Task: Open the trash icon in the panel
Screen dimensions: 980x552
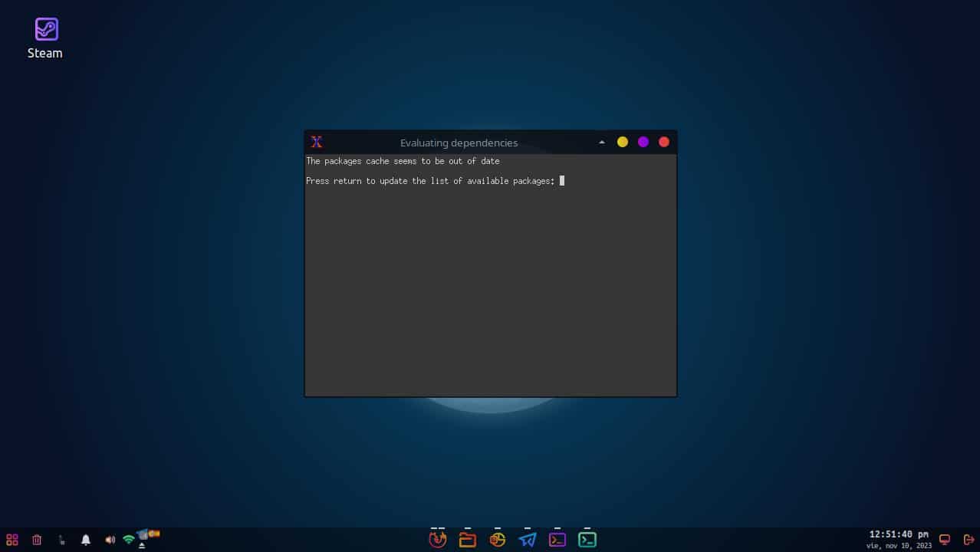Action: tap(37, 540)
